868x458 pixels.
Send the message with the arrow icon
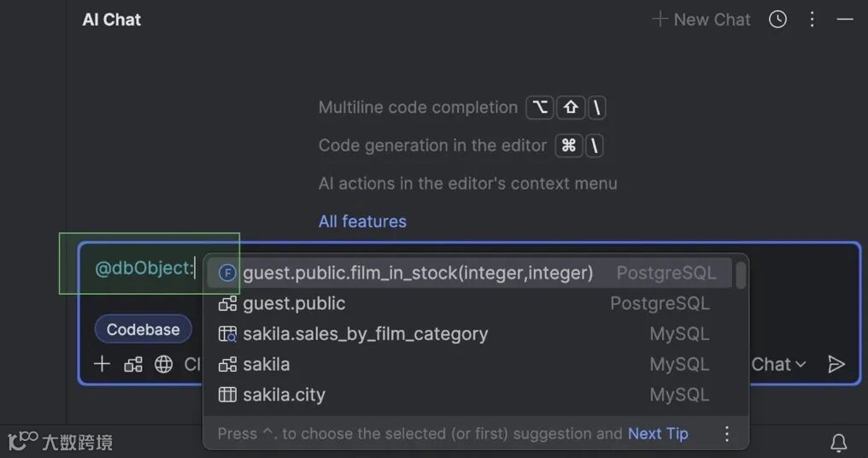[836, 365]
